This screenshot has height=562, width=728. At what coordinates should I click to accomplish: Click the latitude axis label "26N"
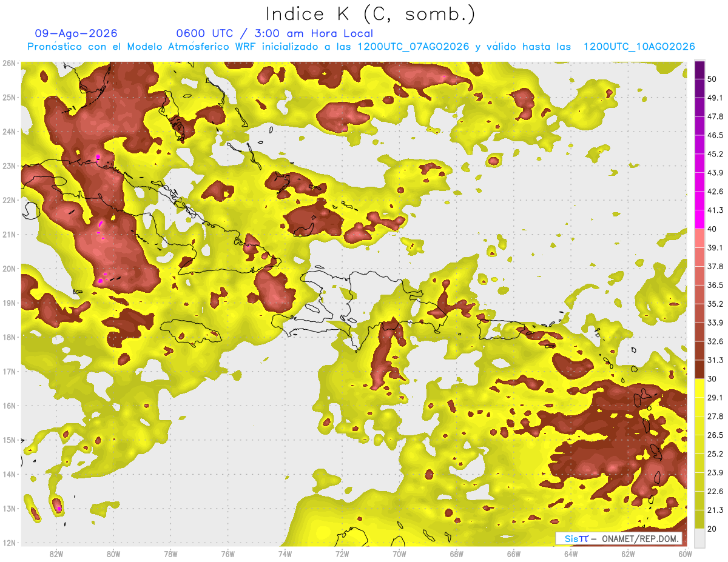(8, 63)
